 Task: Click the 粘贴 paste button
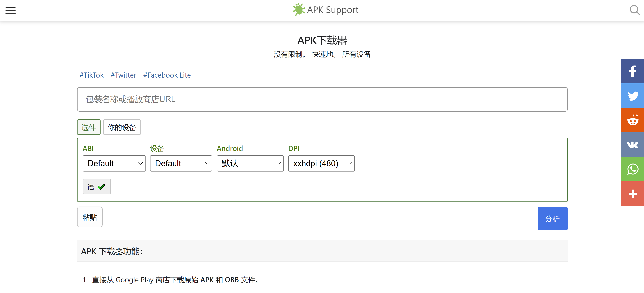(90, 217)
